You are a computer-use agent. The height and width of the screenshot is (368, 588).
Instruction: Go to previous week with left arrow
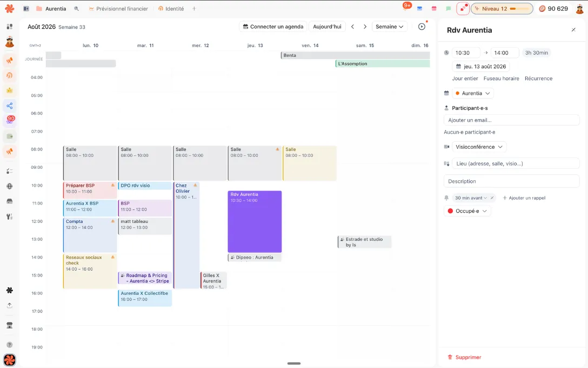352,27
